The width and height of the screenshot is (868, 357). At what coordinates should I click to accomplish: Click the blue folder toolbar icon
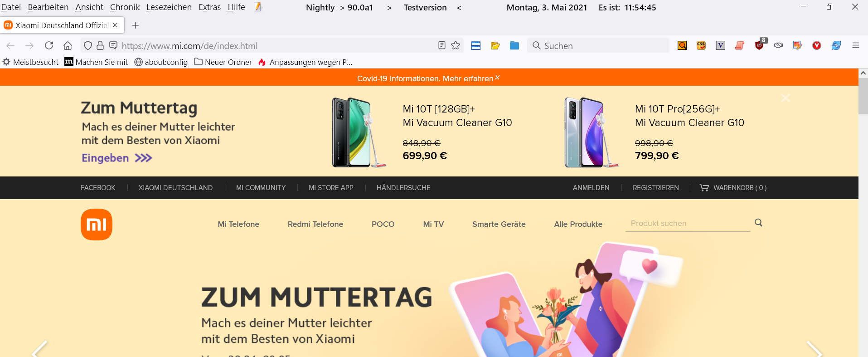coord(514,45)
